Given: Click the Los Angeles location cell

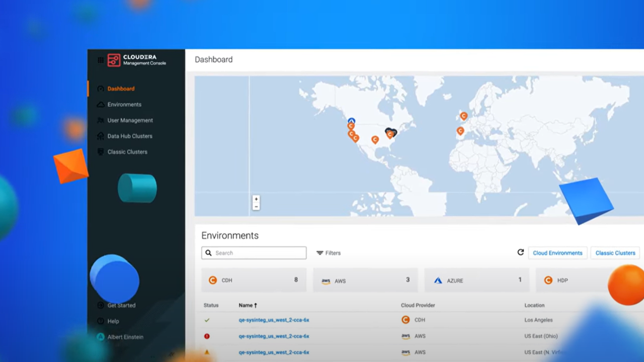Looking at the screenshot, I should click(x=538, y=320).
